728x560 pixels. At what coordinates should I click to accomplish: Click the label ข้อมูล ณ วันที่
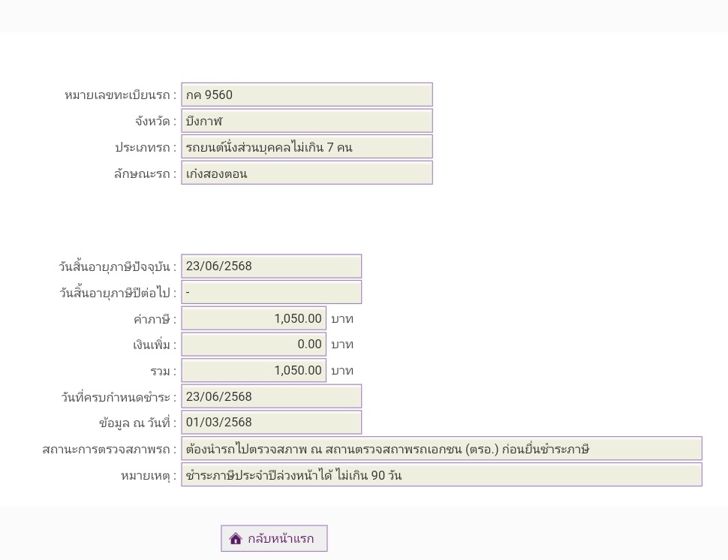pos(138,423)
